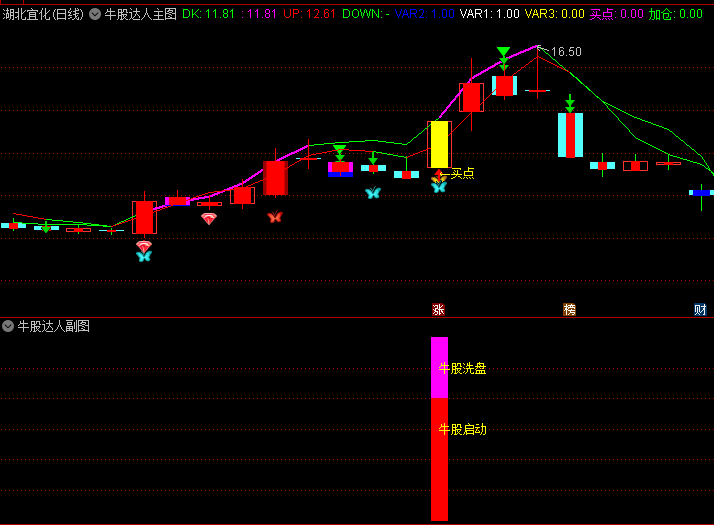Click the VAR1: 1.00 value
Viewport: 714px width, 525px height.
point(490,14)
